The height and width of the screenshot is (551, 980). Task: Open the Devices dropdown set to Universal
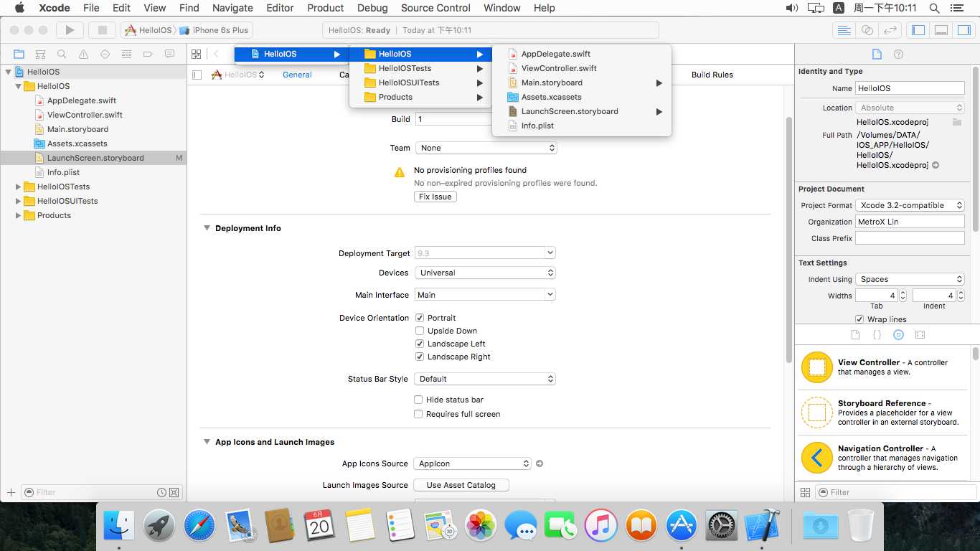click(x=486, y=273)
